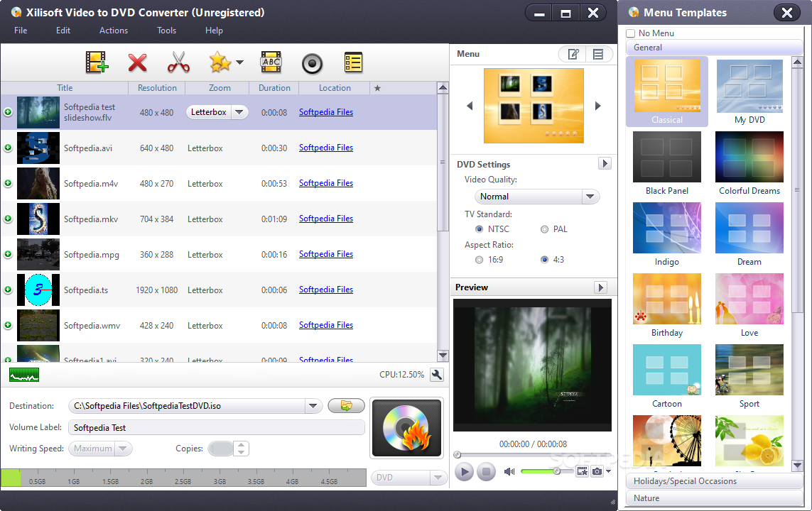
Task: Click the red Remove icon
Action: tap(137, 62)
